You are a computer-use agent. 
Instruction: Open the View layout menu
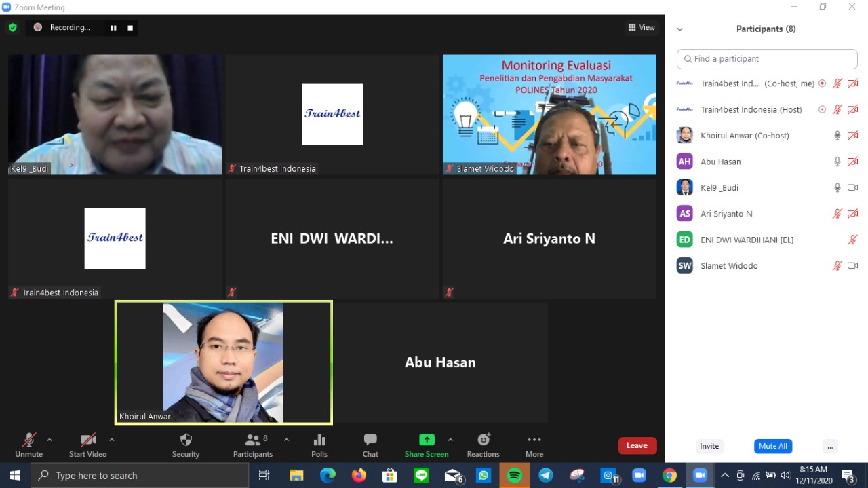[642, 28]
